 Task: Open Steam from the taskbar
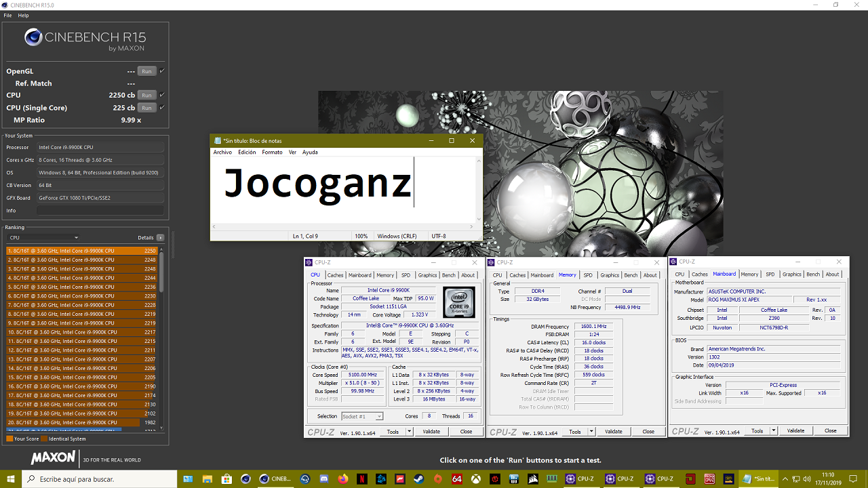pyautogui.click(x=419, y=479)
